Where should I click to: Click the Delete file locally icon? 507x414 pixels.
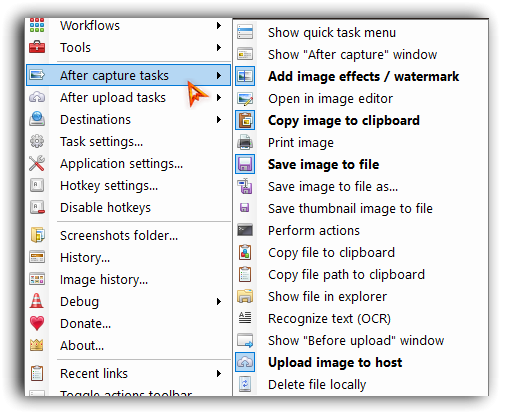click(x=245, y=384)
